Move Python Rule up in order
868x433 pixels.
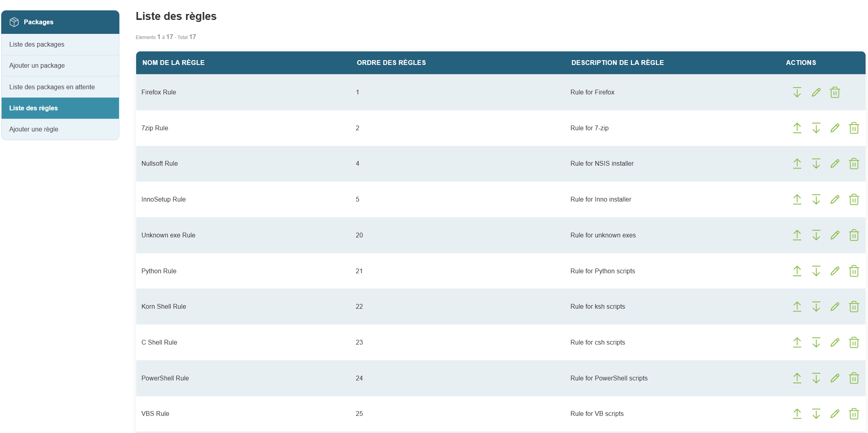coord(797,271)
